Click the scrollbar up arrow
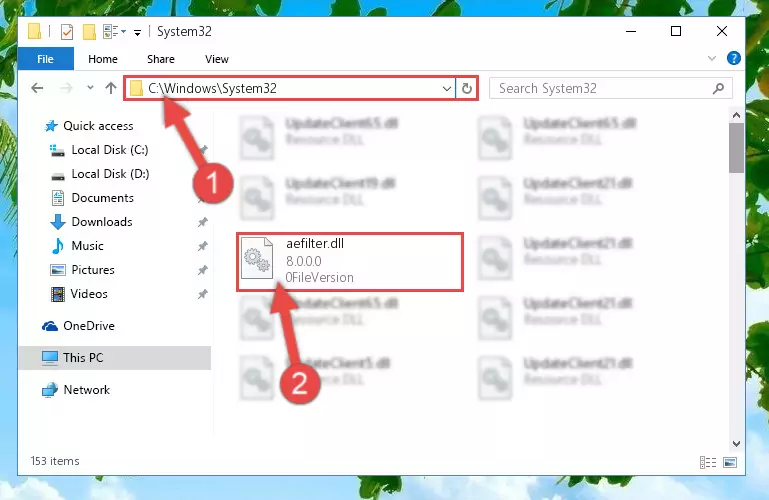 [x=736, y=116]
